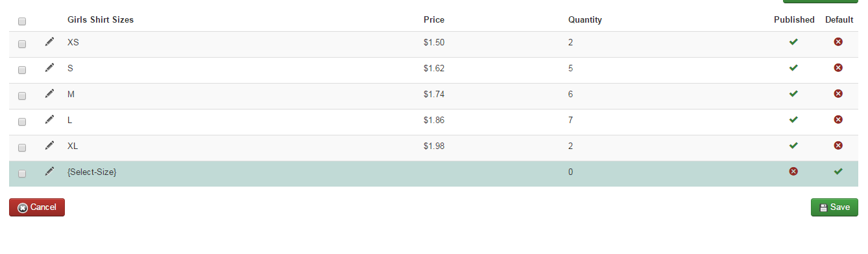Image resolution: width=868 pixels, height=254 pixels.
Task: Publish {Select-Size} by clicking its red X
Action: 793,171
